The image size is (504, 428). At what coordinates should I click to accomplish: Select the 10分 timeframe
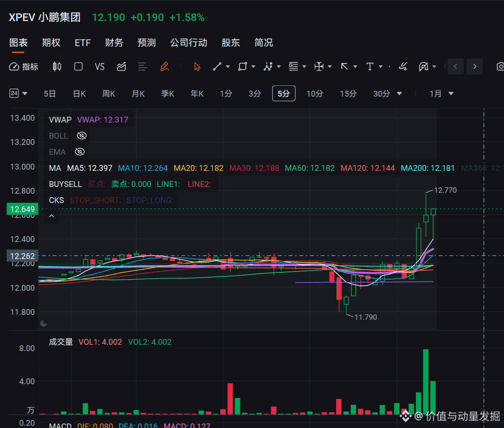pos(315,93)
